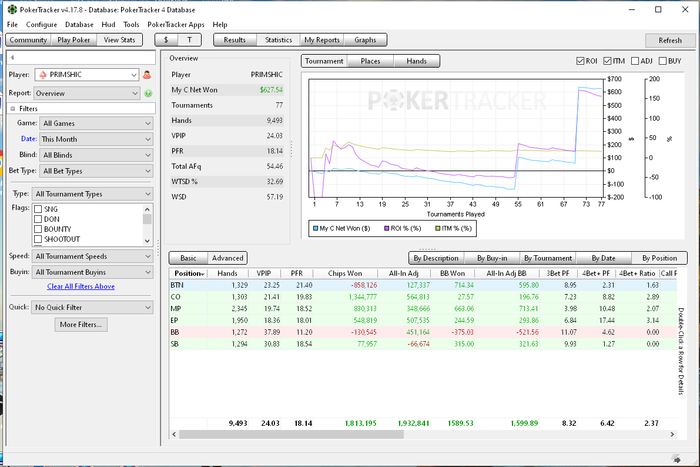This screenshot has width=700, height=467.
Task: Toggle the ITM checkbox on graph
Action: (607, 61)
